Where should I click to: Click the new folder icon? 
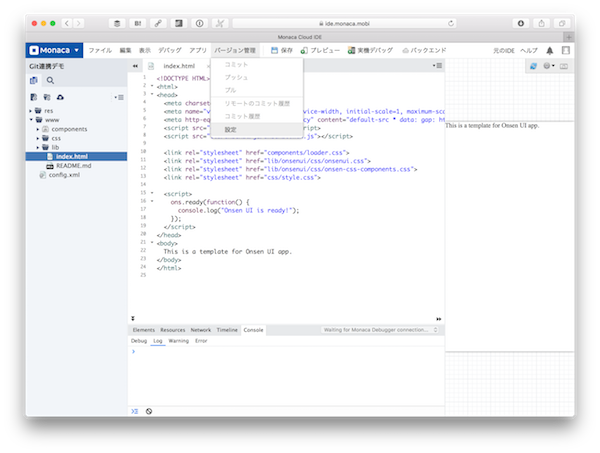coord(47,97)
